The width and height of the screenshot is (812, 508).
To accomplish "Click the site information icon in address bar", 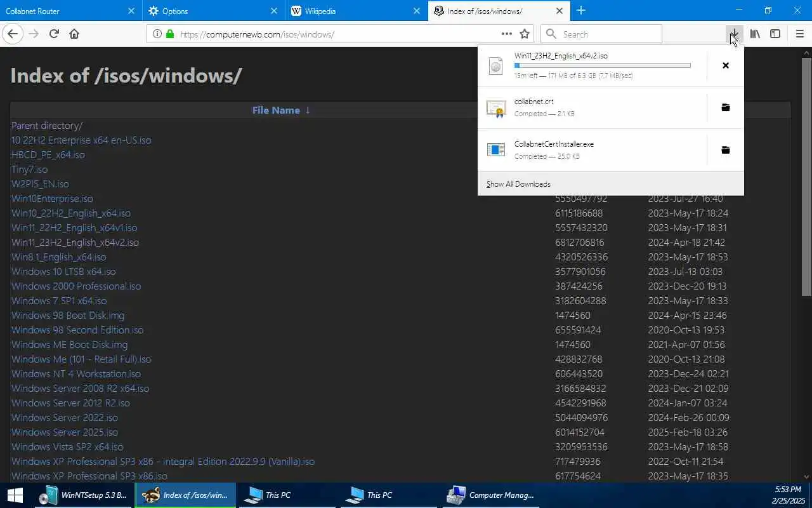I will (x=157, y=34).
